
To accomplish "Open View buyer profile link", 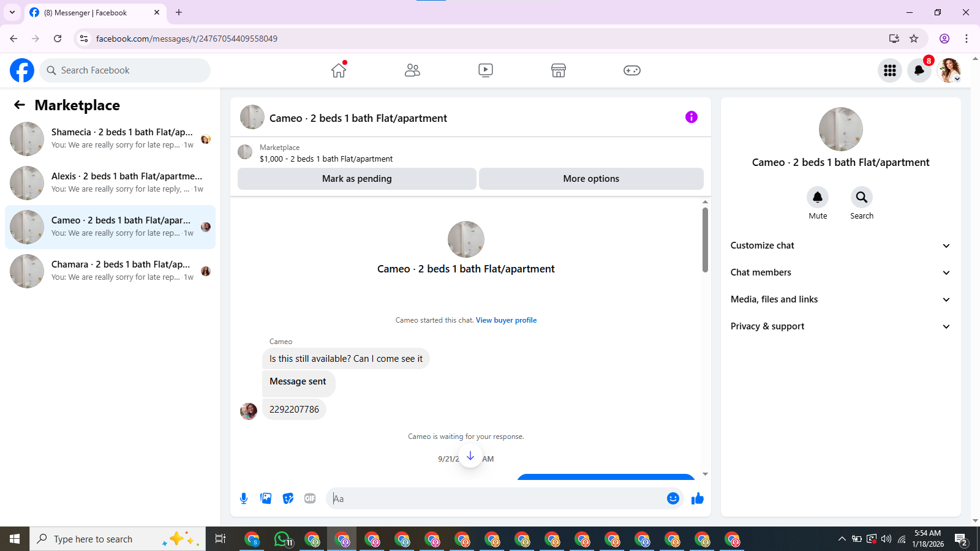I will click(x=506, y=320).
